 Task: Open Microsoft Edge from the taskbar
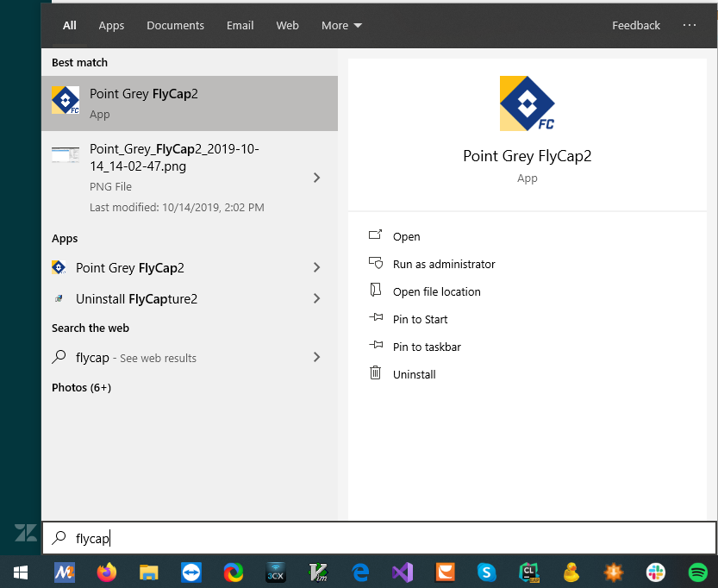click(x=360, y=572)
